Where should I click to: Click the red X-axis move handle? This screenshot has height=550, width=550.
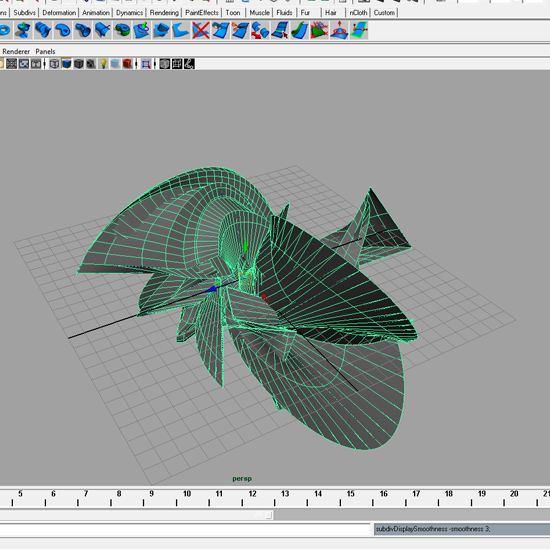[x=265, y=298]
